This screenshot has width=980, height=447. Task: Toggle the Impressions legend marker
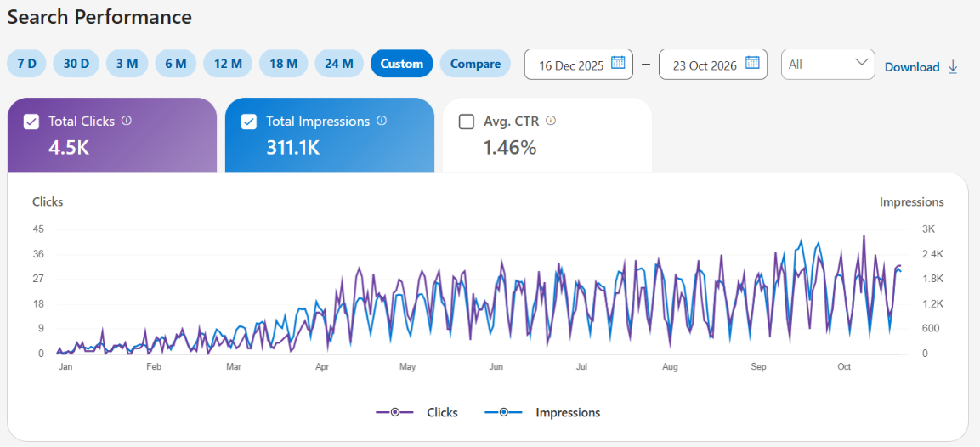click(x=503, y=413)
